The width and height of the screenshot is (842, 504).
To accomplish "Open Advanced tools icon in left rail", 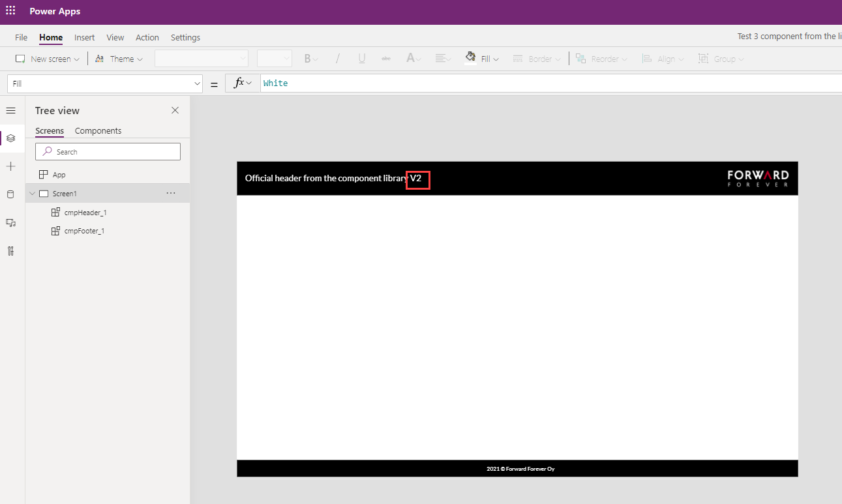I will pyautogui.click(x=10, y=251).
